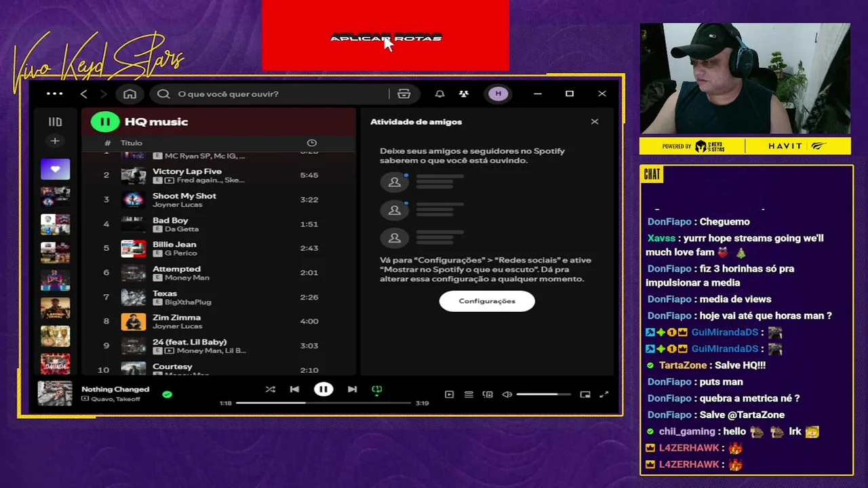The image size is (868, 488).
Task: Open artist link Da Getta
Action: point(182,229)
